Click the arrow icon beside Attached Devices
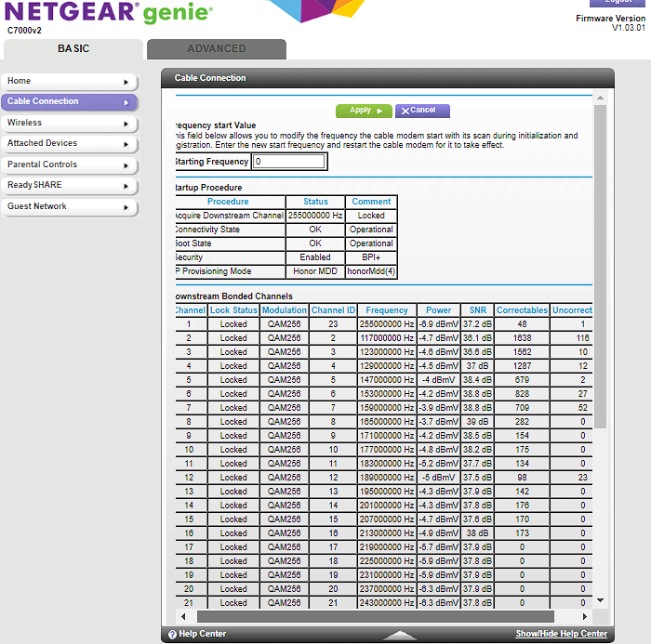The image size is (651, 644). tap(126, 144)
